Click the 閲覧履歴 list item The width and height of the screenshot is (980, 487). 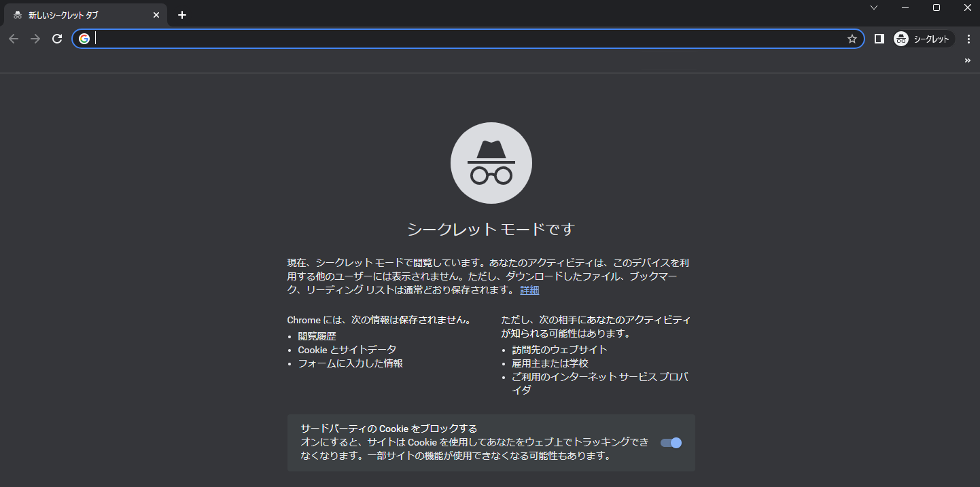pos(317,336)
